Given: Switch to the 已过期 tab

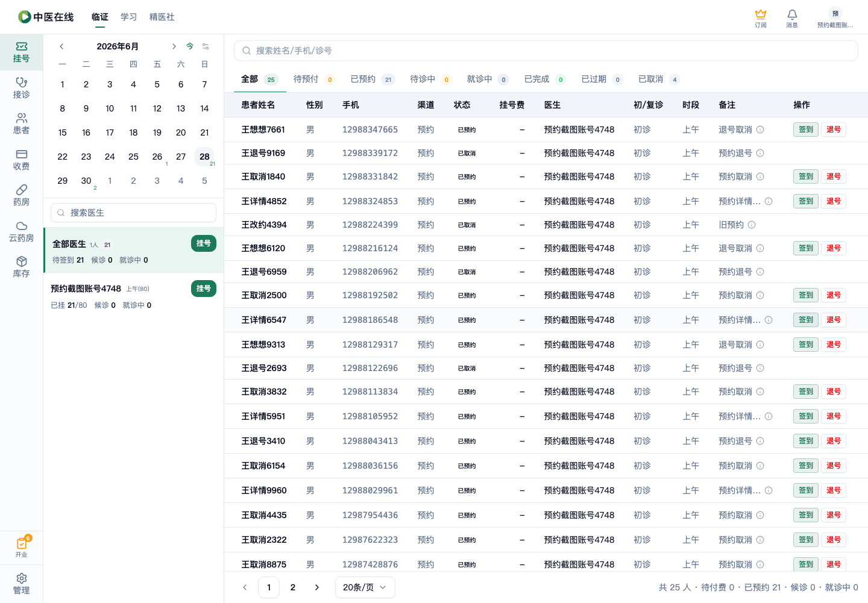Looking at the screenshot, I should pos(602,79).
